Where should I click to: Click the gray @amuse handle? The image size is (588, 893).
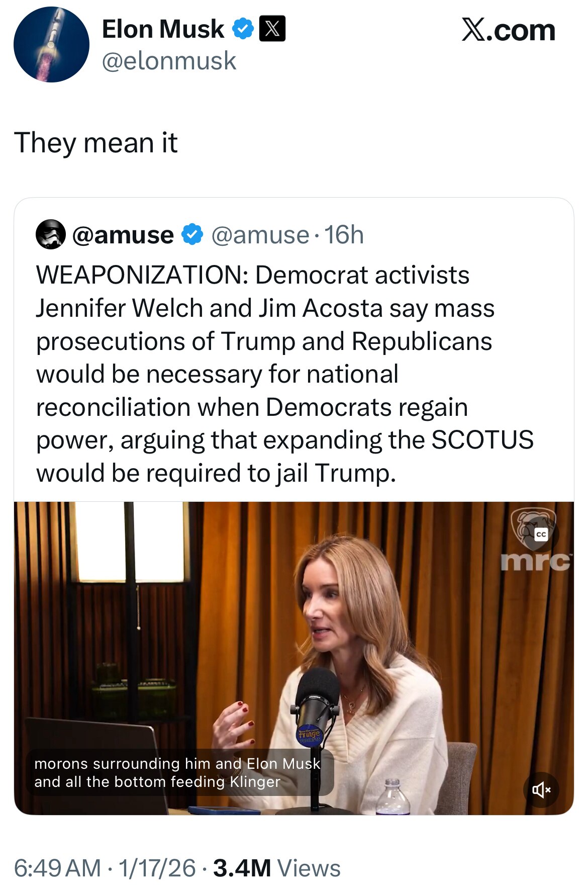(260, 235)
